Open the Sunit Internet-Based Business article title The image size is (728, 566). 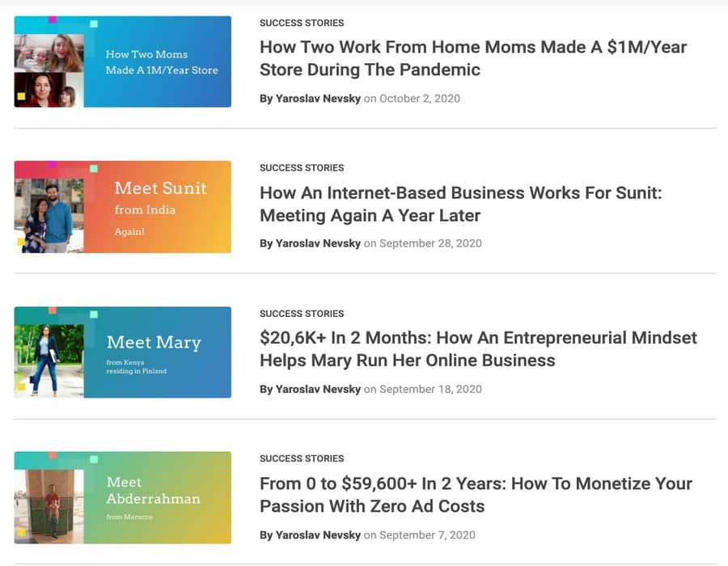coord(460,204)
